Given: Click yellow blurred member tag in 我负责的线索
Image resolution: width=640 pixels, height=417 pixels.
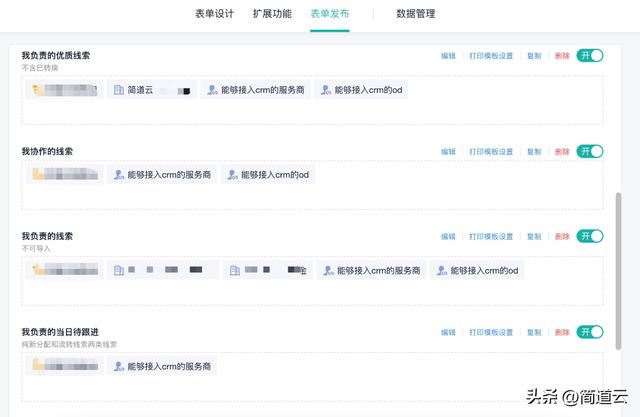Looking at the screenshot, I should coord(64,270).
